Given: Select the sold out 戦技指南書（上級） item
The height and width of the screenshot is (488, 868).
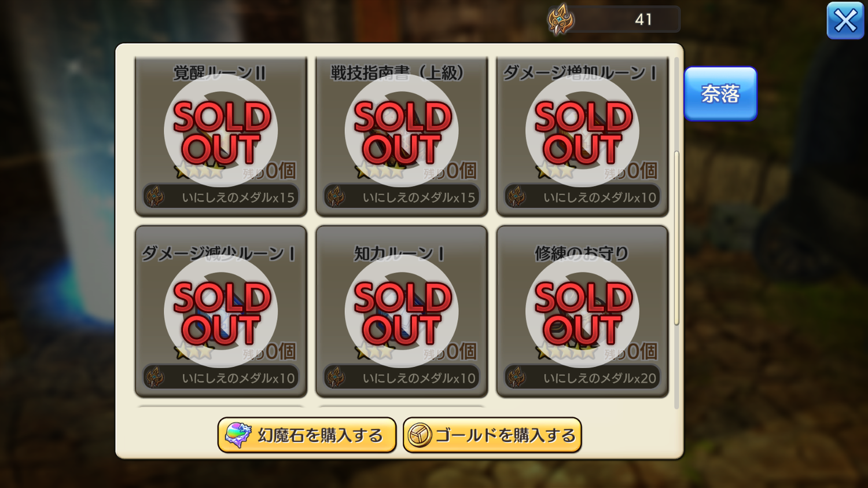Looking at the screenshot, I should [402, 136].
